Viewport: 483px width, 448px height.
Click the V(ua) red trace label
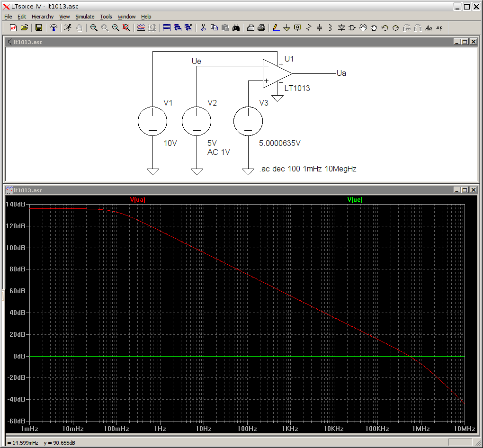tap(137, 200)
